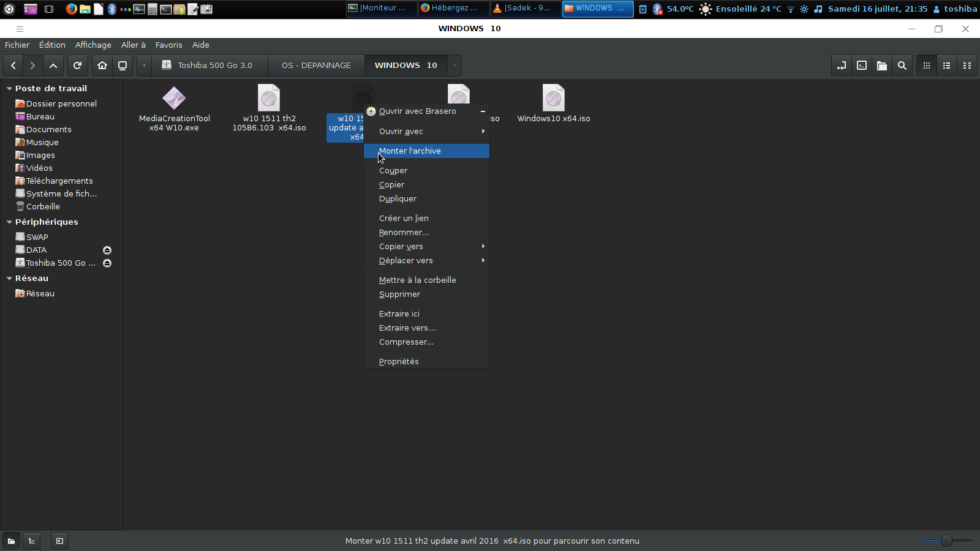Viewport: 980px width, 551px height.
Task: Switch to compact view
Action: point(967,66)
